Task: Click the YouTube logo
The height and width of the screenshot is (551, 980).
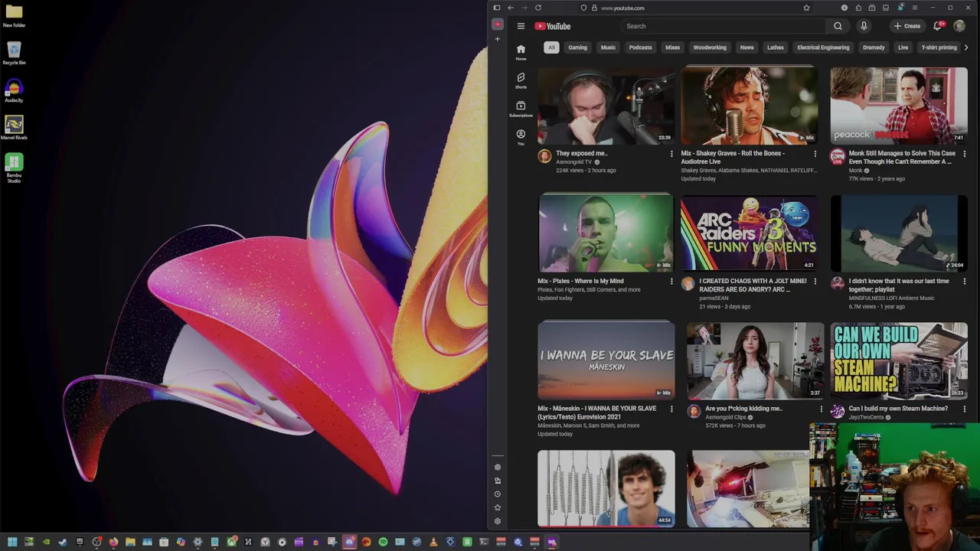Action: [x=553, y=26]
